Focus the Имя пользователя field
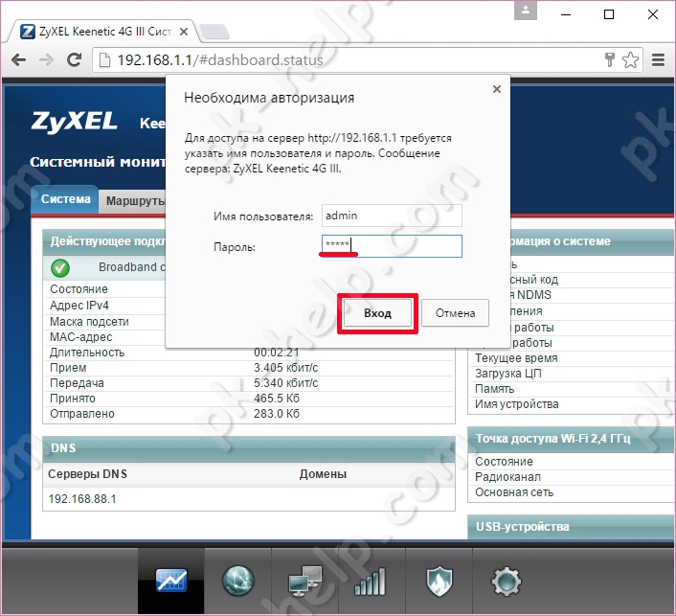 click(x=392, y=216)
